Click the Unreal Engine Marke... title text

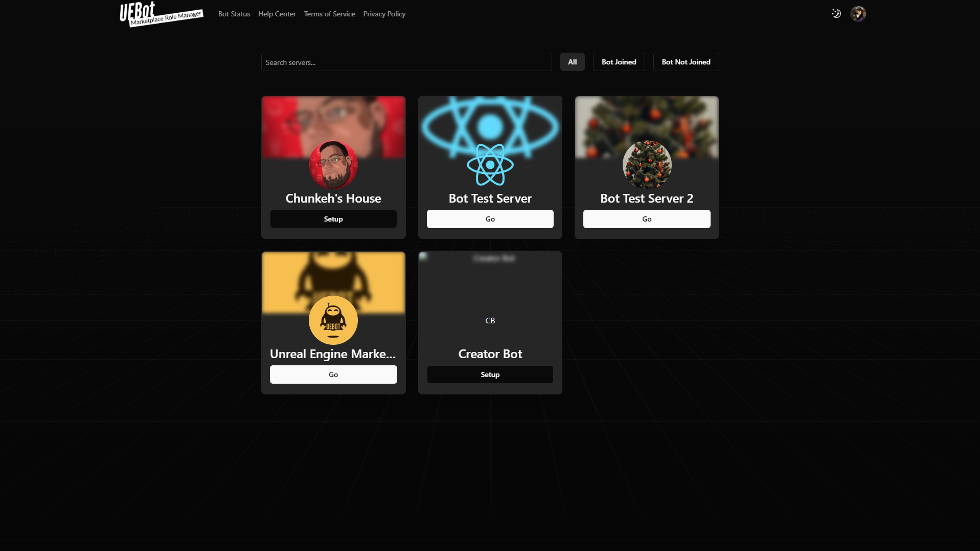[x=333, y=354]
